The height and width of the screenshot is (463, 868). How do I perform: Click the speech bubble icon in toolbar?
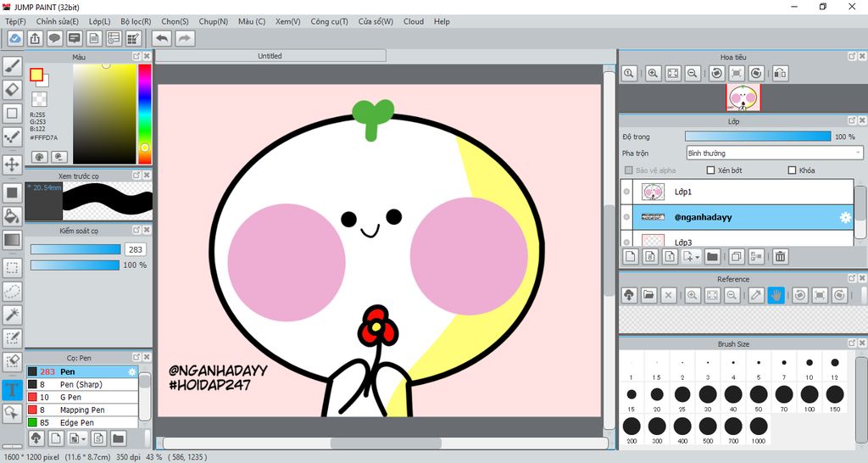pyautogui.click(x=54, y=38)
